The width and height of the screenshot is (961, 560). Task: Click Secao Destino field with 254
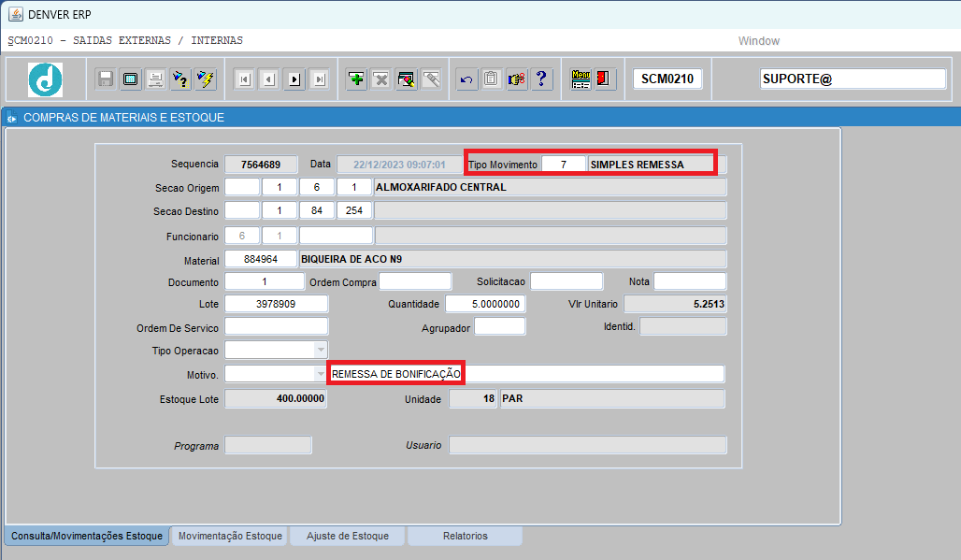pos(354,210)
